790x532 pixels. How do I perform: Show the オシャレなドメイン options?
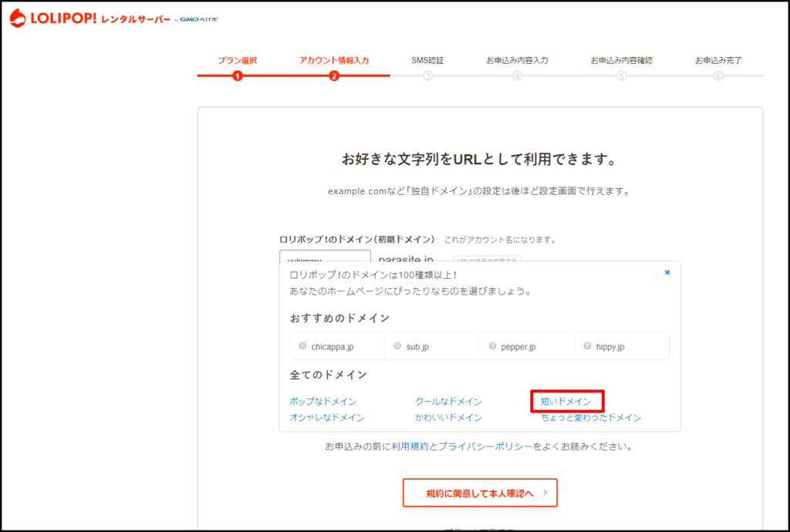tap(326, 418)
